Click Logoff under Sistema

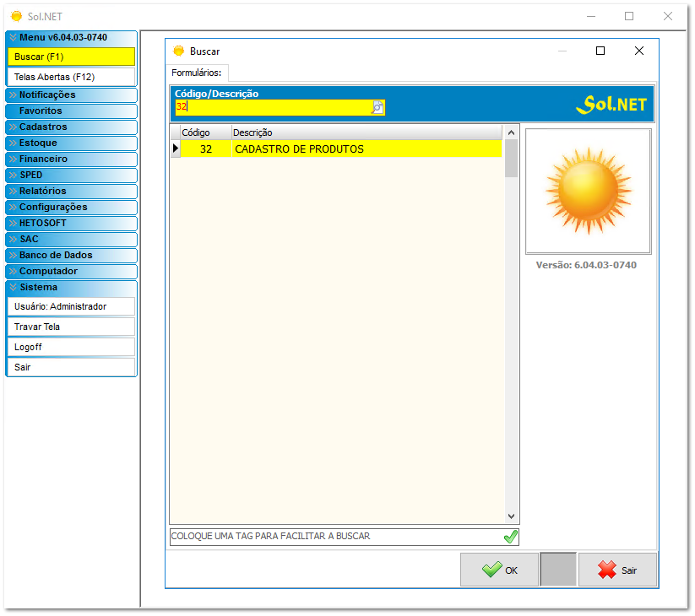click(71, 346)
